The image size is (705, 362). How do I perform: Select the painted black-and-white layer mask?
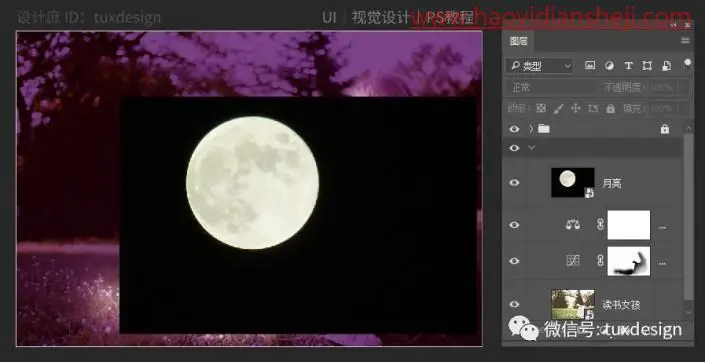[629, 261]
